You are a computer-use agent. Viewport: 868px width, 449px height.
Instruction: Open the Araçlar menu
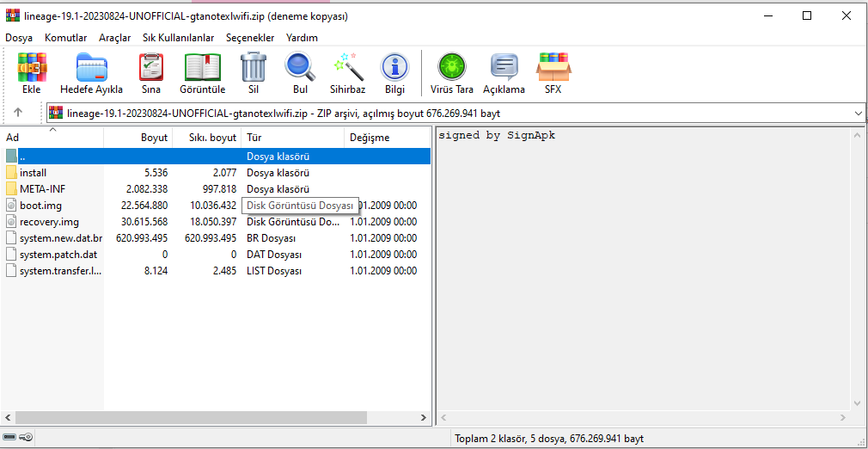coord(114,38)
